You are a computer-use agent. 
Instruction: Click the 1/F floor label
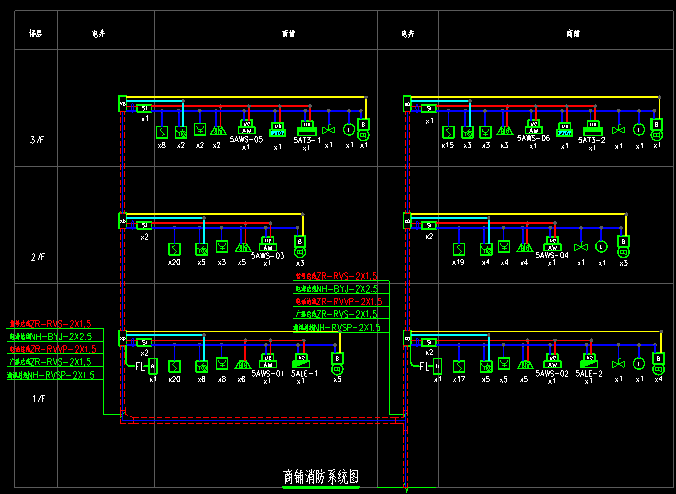[x=39, y=398]
